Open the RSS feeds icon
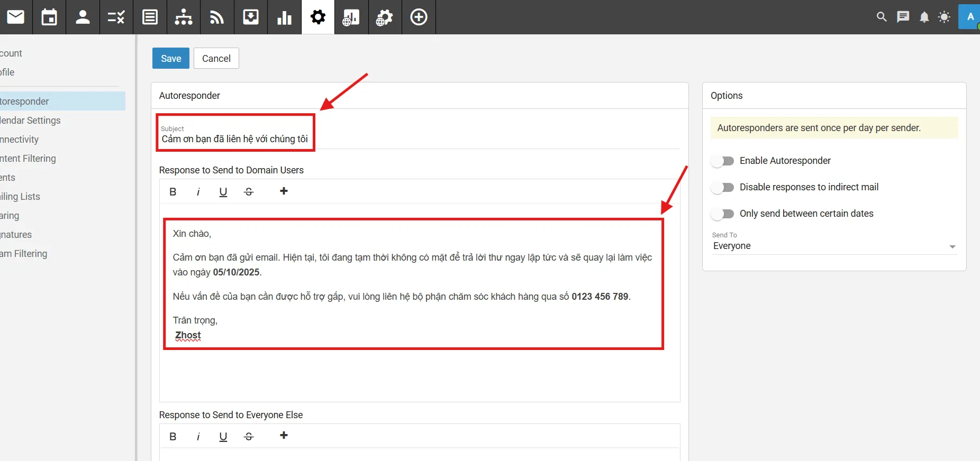980x461 pixels. pyautogui.click(x=217, y=17)
